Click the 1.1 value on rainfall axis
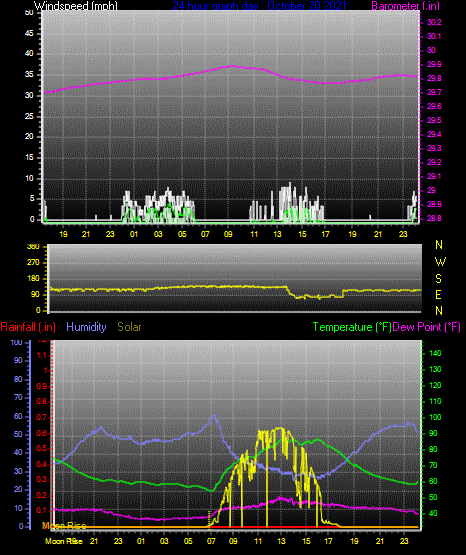 pos(42,355)
